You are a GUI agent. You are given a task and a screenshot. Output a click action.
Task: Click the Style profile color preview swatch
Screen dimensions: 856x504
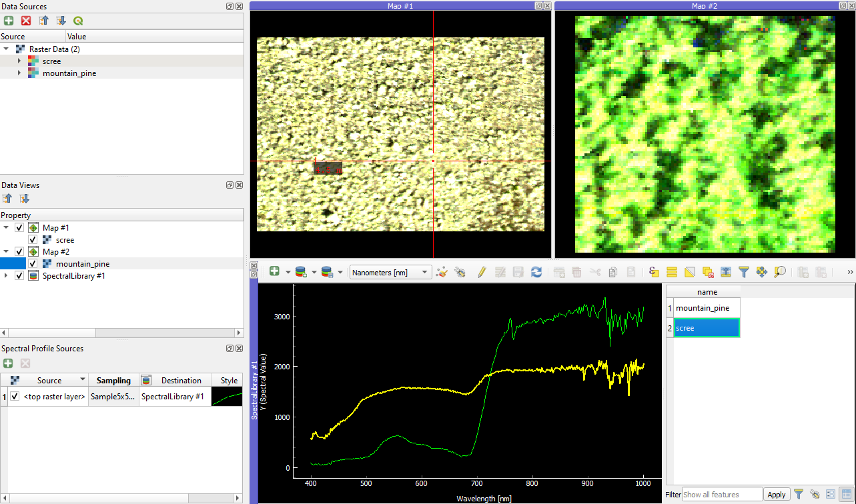pyautogui.click(x=227, y=397)
